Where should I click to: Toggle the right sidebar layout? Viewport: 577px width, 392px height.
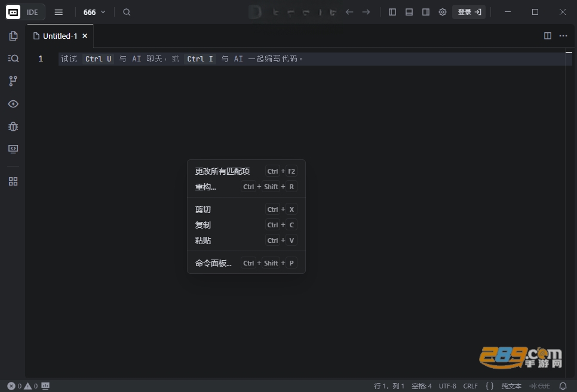tap(426, 12)
